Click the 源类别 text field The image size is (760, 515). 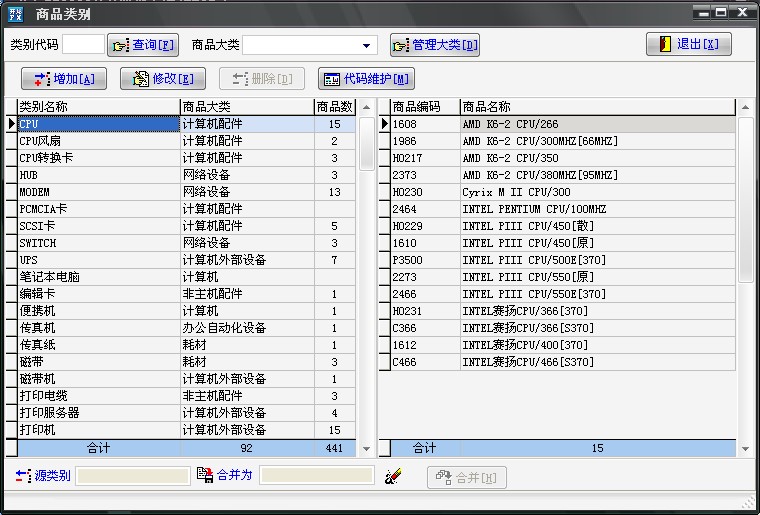pos(133,476)
